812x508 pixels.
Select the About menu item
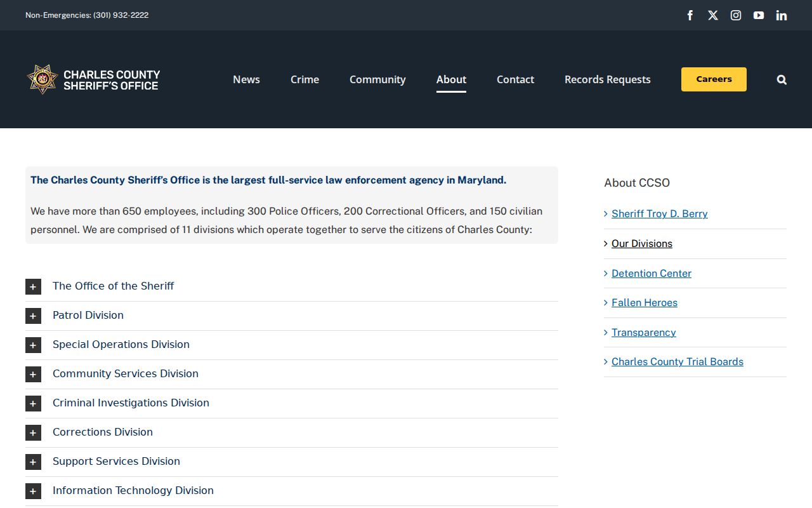pos(451,79)
